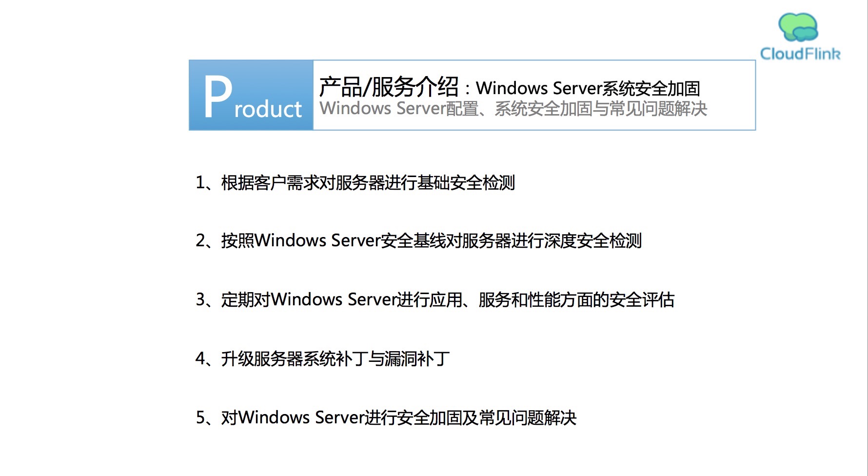Click the number 3 list marker
The width and height of the screenshot is (868, 476).
(x=200, y=299)
